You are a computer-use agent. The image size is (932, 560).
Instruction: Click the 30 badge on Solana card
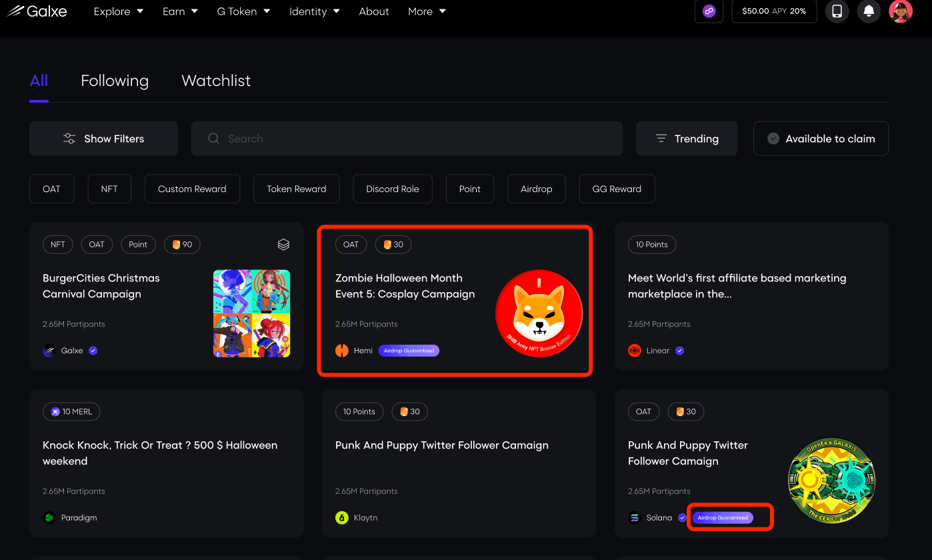686,411
